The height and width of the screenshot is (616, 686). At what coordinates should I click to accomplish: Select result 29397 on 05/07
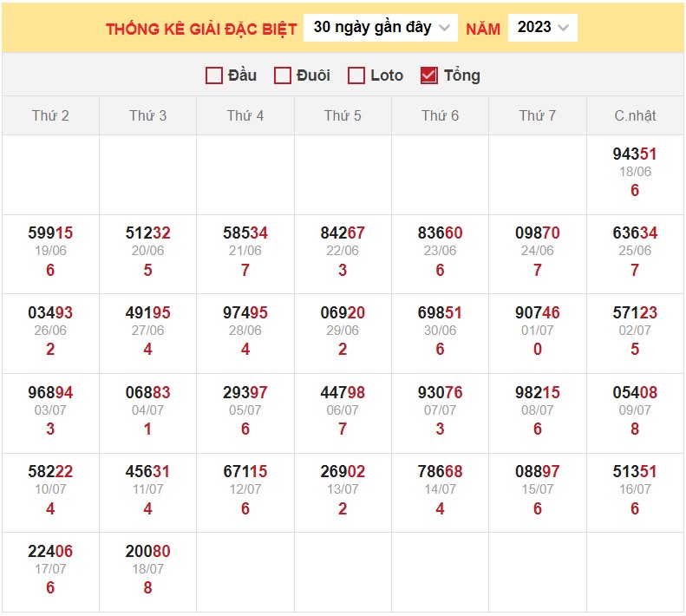click(245, 393)
